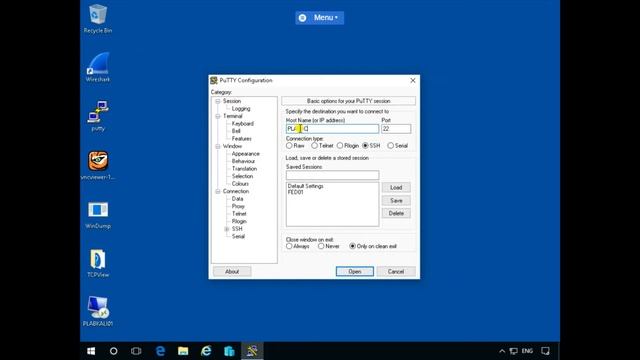Select Data in category tree
Screen dimensions: 640x360
pyautogui.click(x=237, y=199)
